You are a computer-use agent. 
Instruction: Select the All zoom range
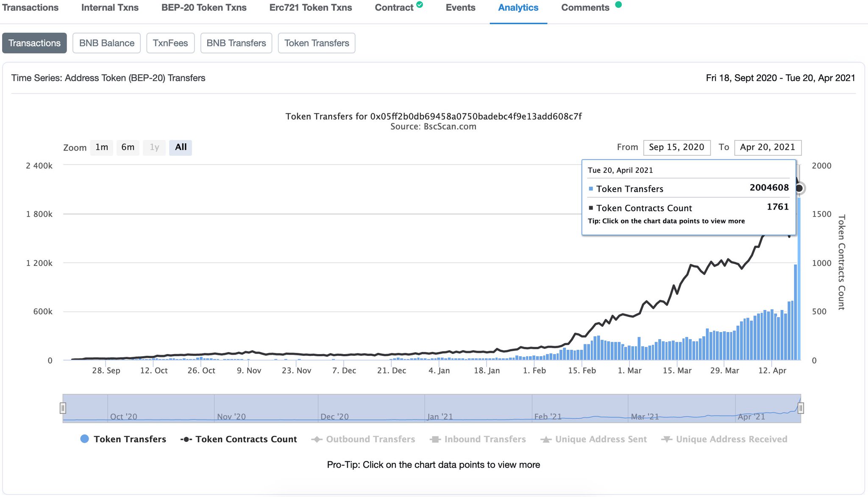[181, 147]
